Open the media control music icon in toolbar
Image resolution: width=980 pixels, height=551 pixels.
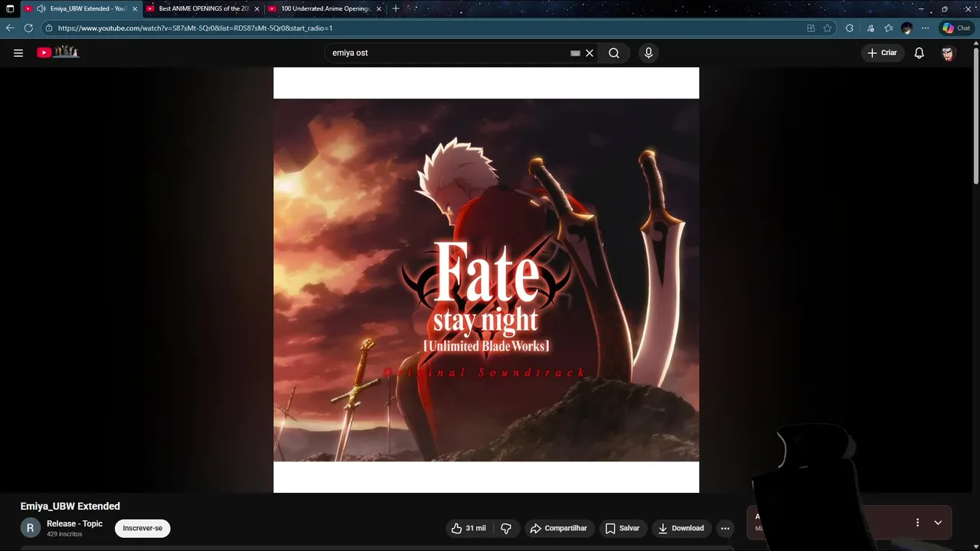[x=871, y=28]
